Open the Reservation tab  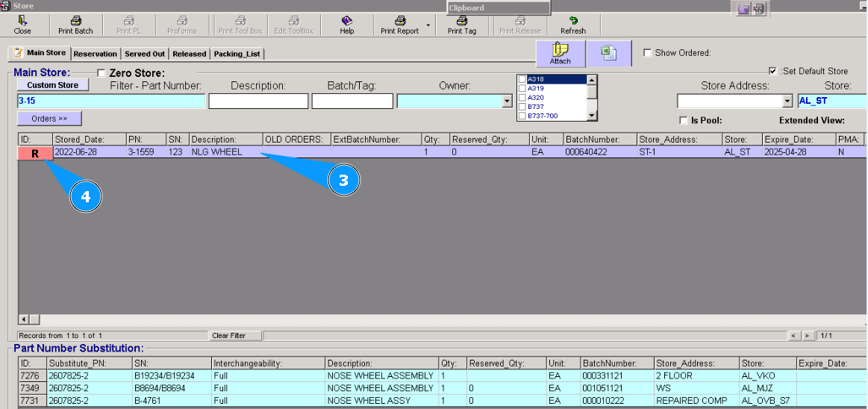point(96,54)
